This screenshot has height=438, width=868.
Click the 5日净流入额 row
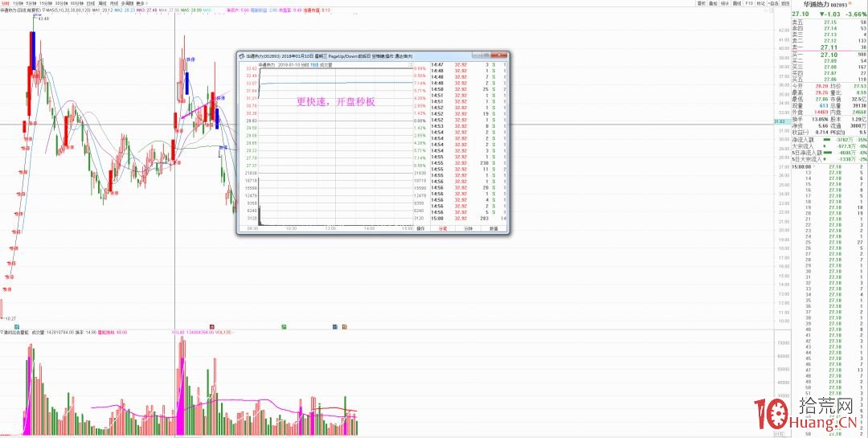pos(829,153)
